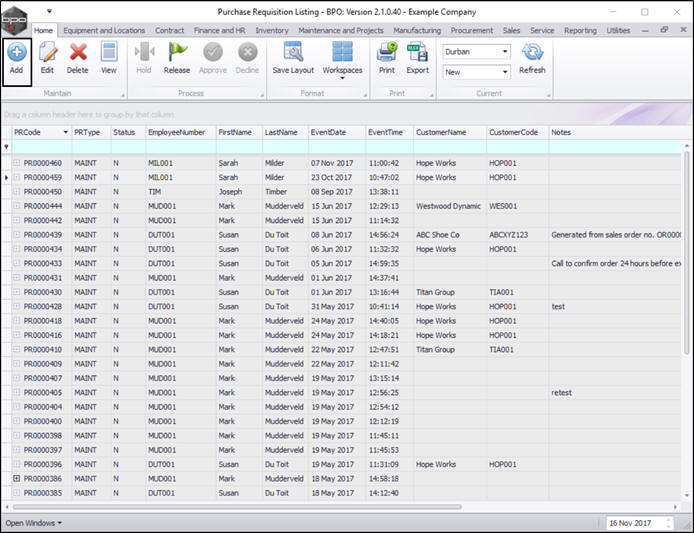Click the Print icon
The width and height of the screenshot is (694, 533).
pos(386,54)
